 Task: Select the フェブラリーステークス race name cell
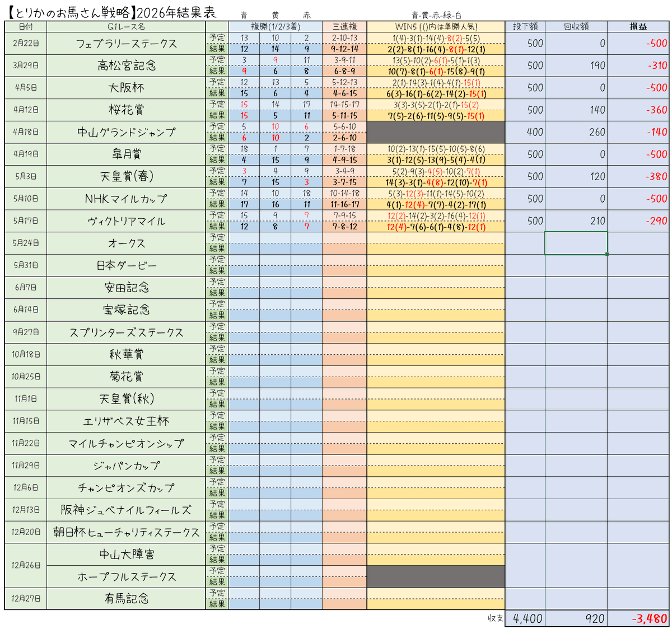[x=126, y=43]
